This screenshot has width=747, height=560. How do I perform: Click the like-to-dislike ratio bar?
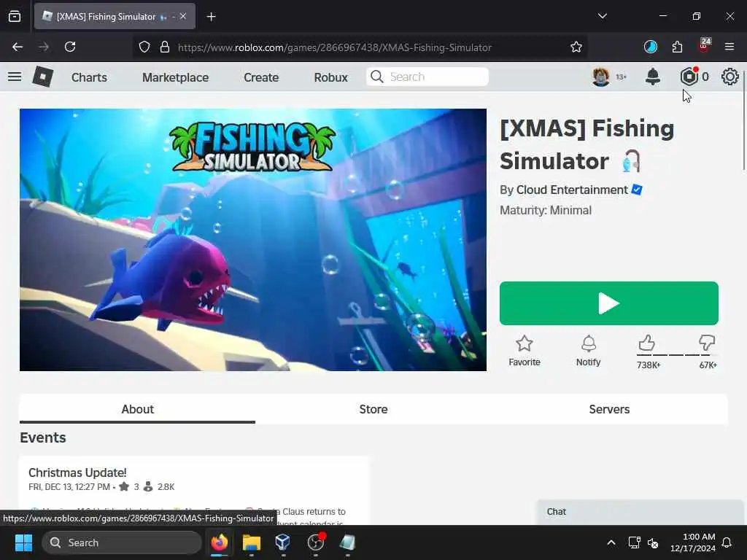[x=676, y=355]
